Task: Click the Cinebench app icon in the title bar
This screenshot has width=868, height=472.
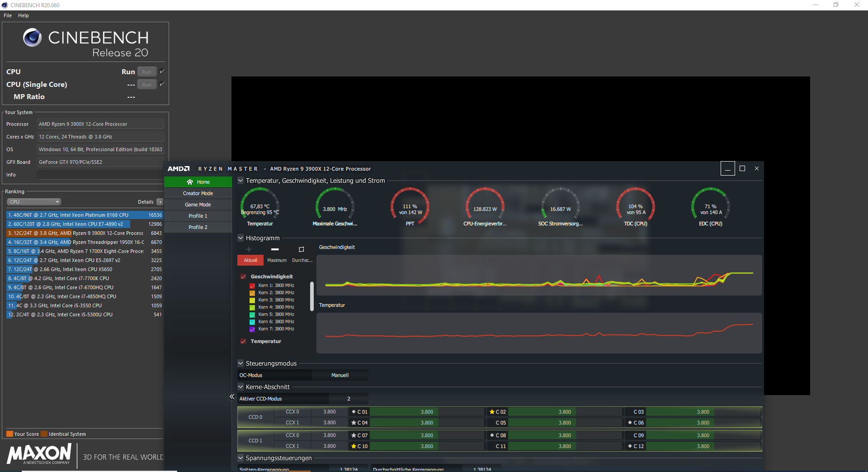Action: click(x=5, y=5)
